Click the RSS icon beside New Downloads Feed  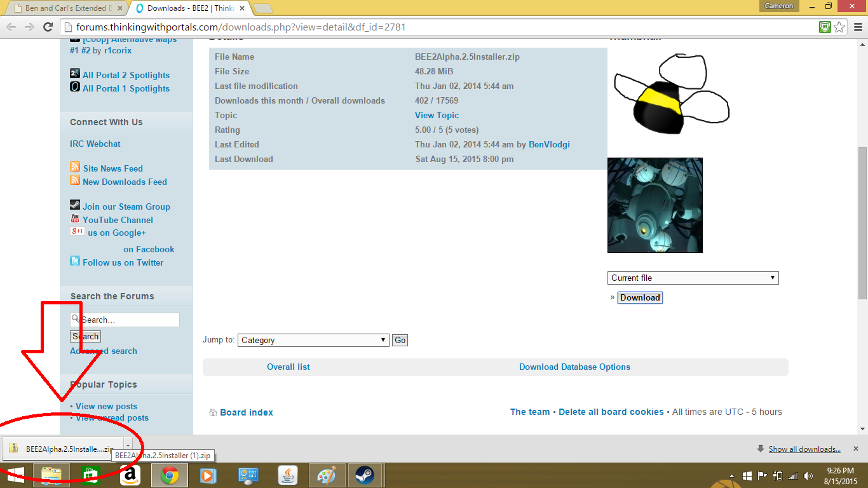75,180
